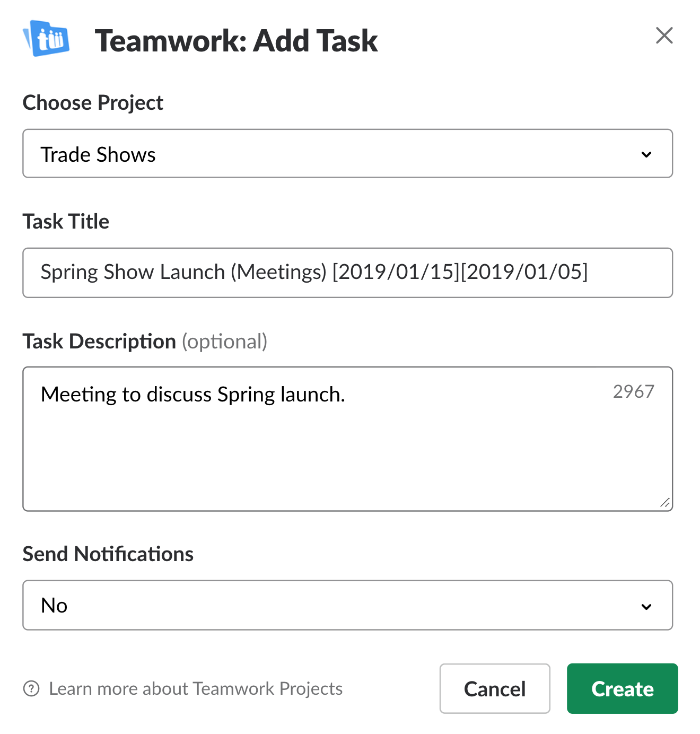Click the help question mark icon
This screenshot has height=734, width=700.
[x=31, y=688]
